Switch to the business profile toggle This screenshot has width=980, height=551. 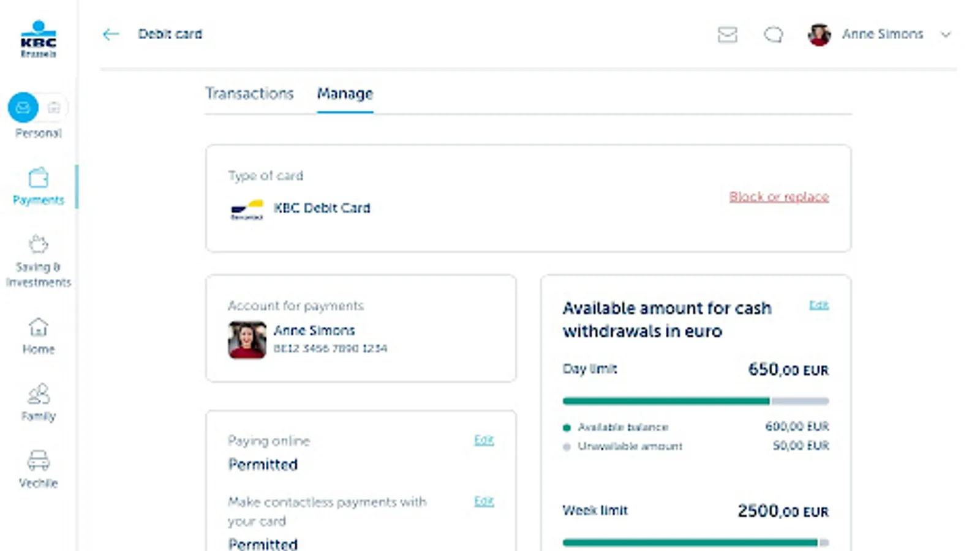(54, 108)
